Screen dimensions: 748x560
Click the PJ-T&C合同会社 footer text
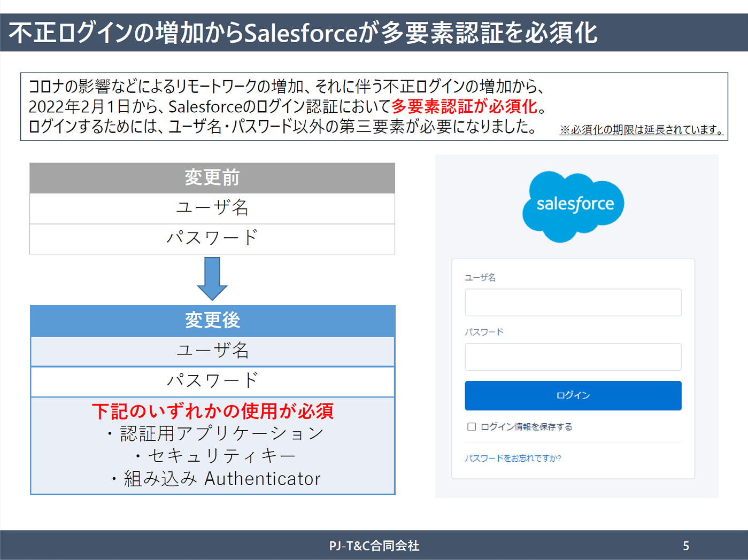(374, 546)
